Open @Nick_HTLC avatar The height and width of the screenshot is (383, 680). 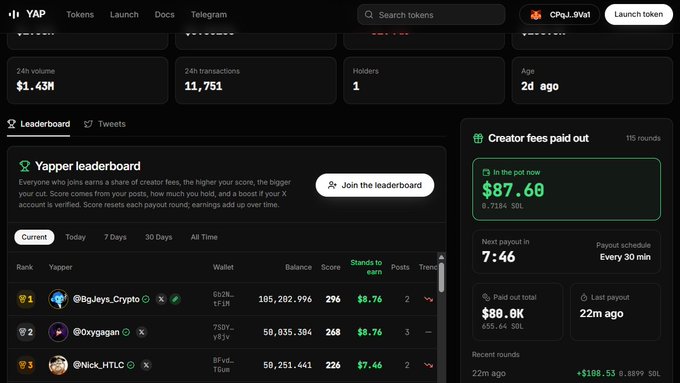click(x=58, y=365)
